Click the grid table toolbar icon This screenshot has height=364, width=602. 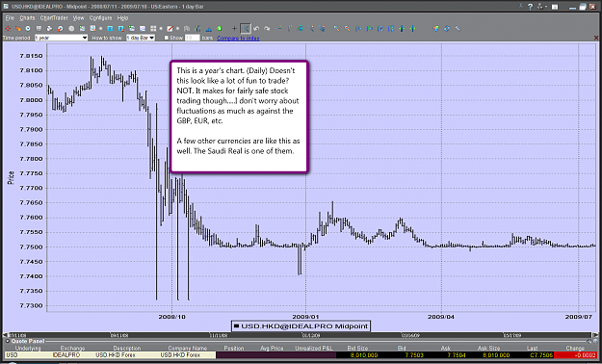(39, 29)
